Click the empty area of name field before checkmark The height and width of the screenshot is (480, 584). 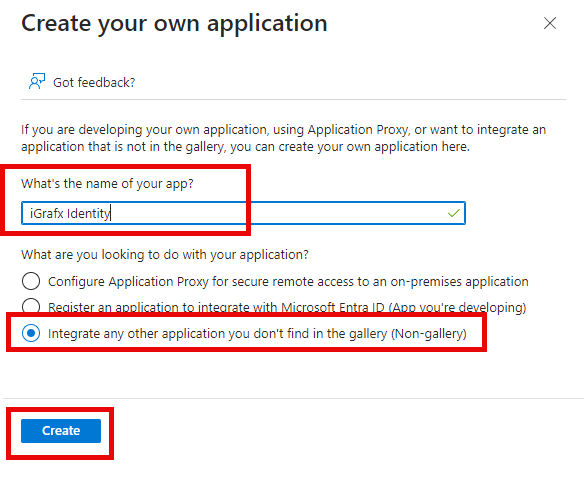pyautogui.click(x=277, y=213)
